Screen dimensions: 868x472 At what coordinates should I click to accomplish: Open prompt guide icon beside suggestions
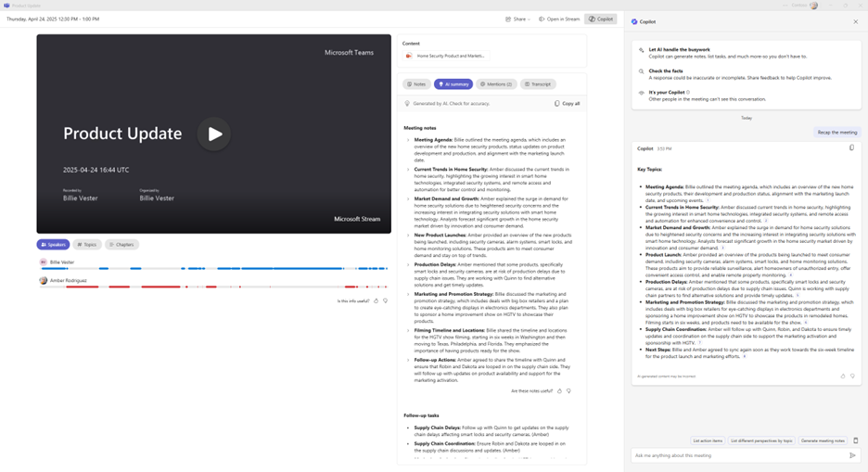[856, 440]
